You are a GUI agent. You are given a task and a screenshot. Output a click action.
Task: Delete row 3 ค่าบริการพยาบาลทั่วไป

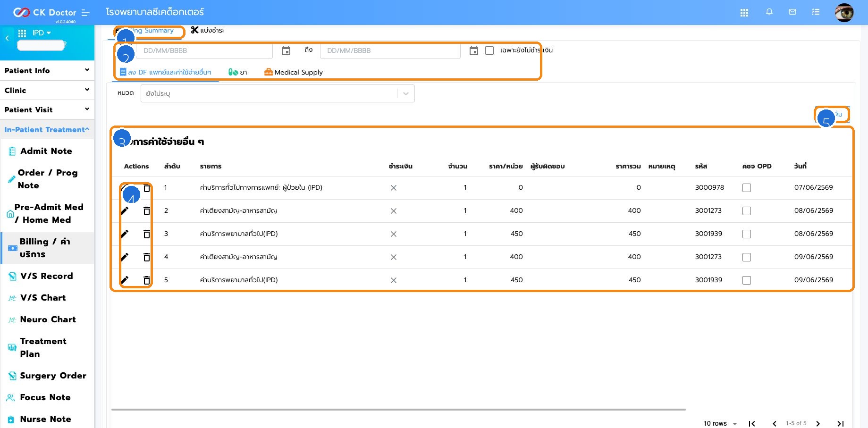pyautogui.click(x=147, y=234)
